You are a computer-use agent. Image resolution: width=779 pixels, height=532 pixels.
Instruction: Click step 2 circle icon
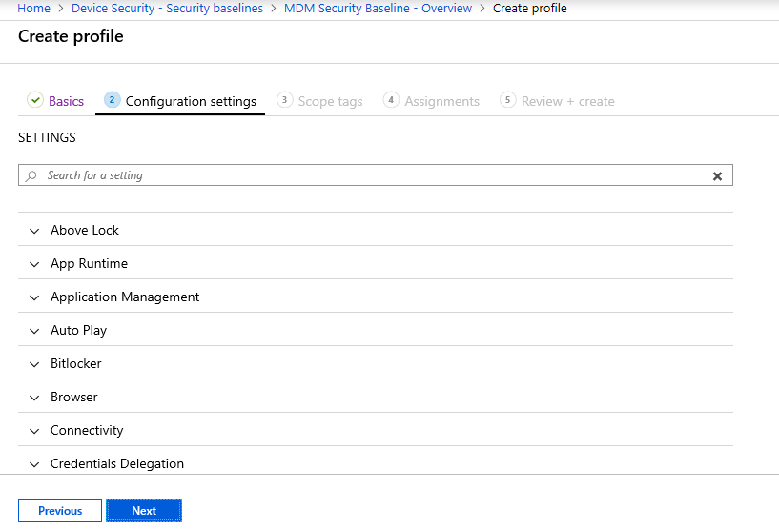pyautogui.click(x=112, y=100)
